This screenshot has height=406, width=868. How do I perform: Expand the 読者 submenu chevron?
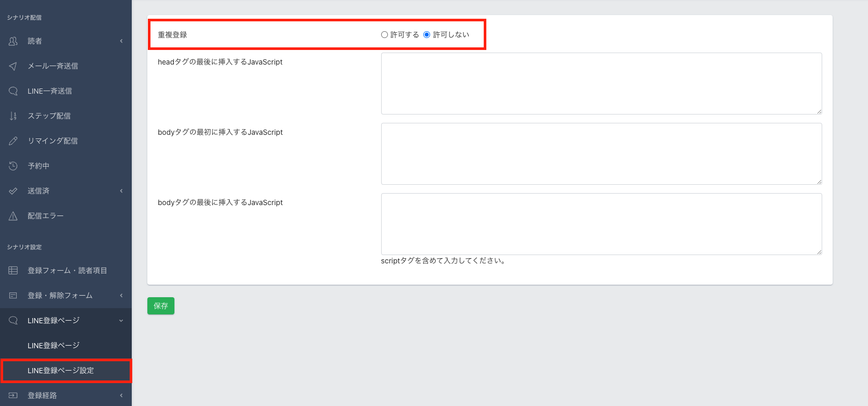click(121, 41)
